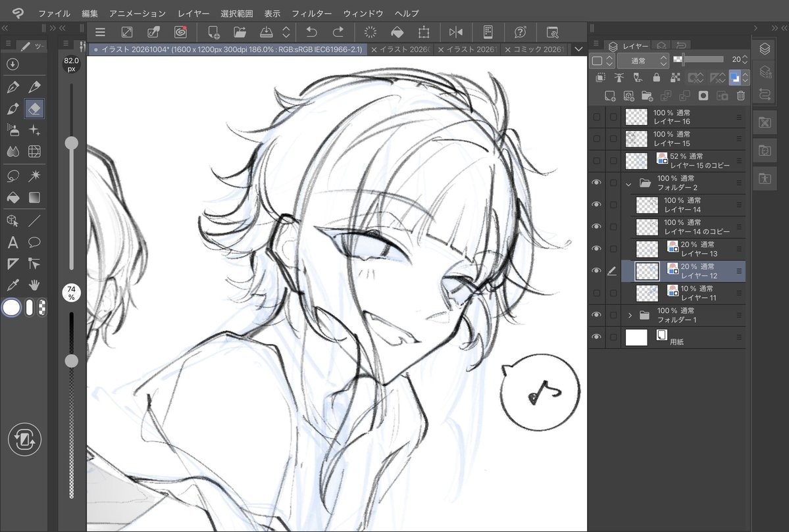Select the Decoration sparkle tool

tap(34, 130)
